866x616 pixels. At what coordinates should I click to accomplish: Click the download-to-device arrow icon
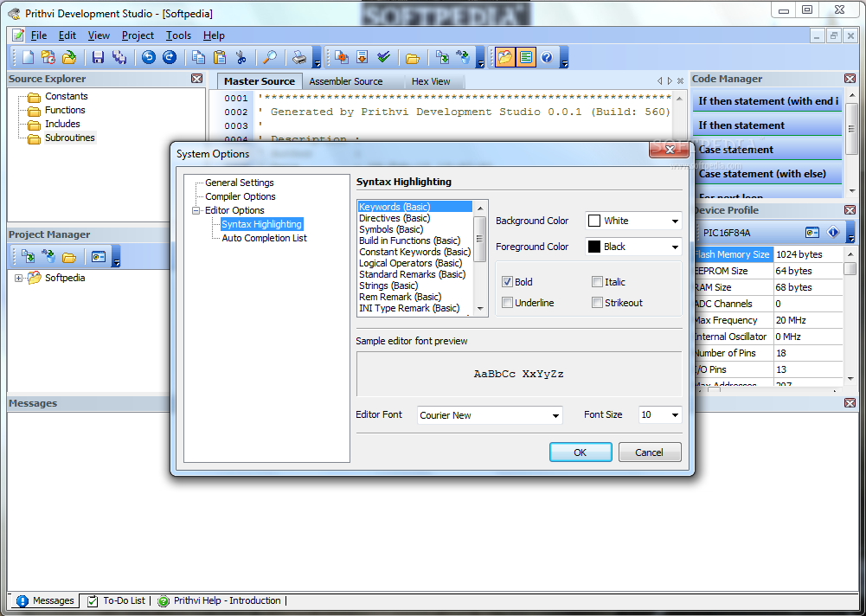pyautogui.click(x=362, y=57)
